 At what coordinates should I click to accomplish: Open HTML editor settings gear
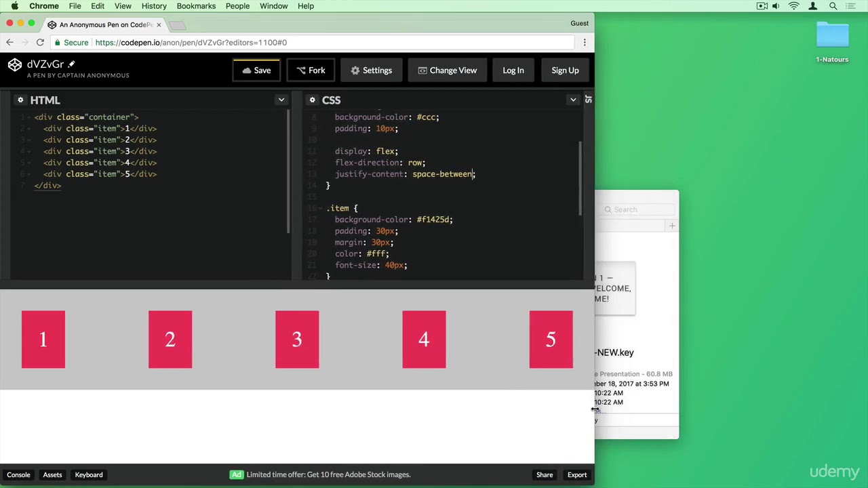click(20, 100)
